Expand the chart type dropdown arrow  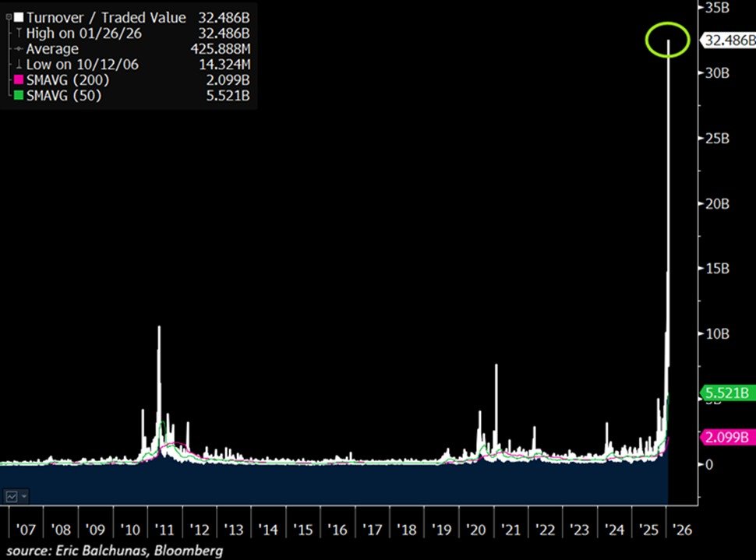[23, 496]
